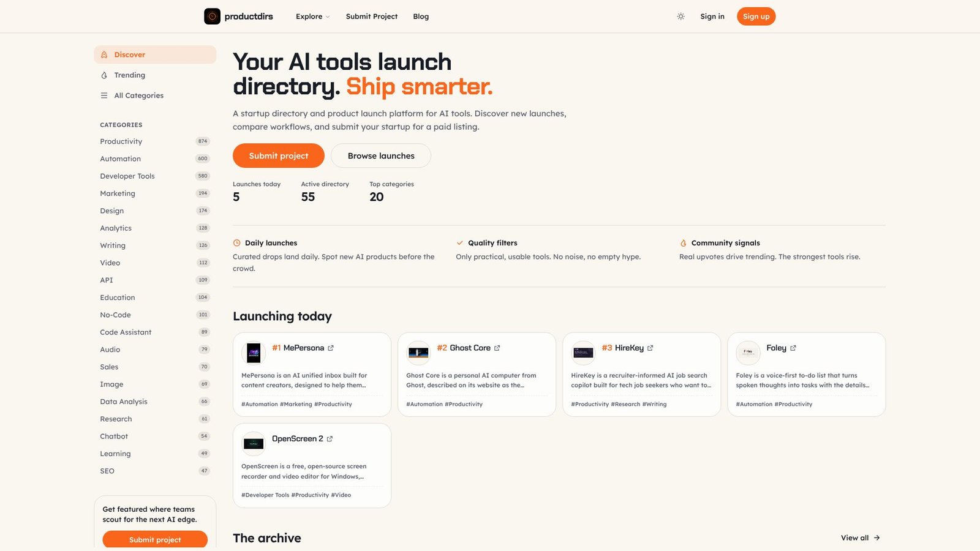Select the Marketing category
This screenshot has height=551, width=980.
point(155,193)
